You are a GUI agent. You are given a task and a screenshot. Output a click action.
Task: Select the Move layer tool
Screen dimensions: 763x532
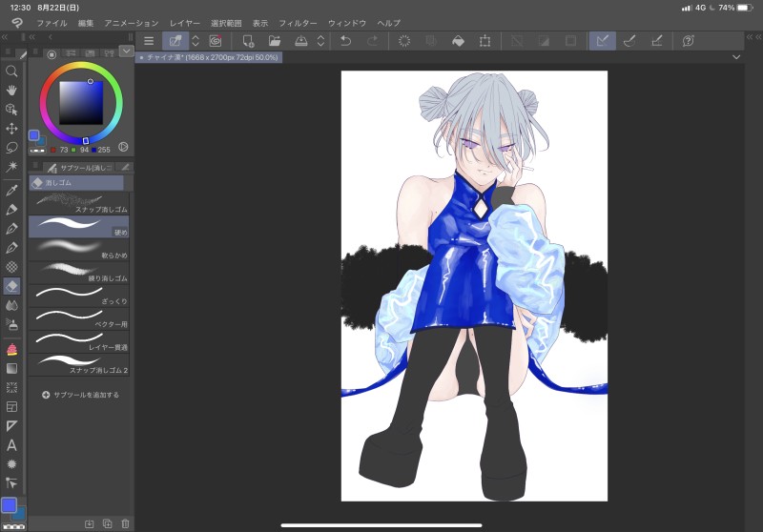11,129
